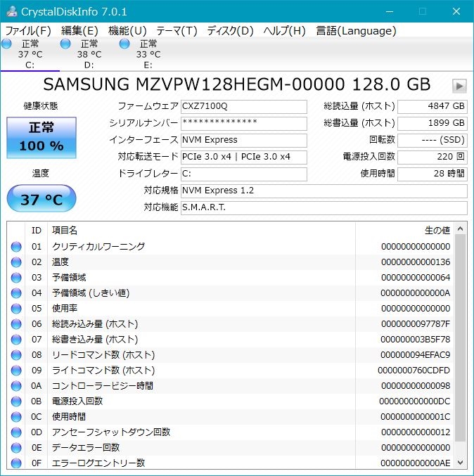This screenshot has width=474, height=476.
Task: Click power on count value 220 回
Action: [433, 157]
